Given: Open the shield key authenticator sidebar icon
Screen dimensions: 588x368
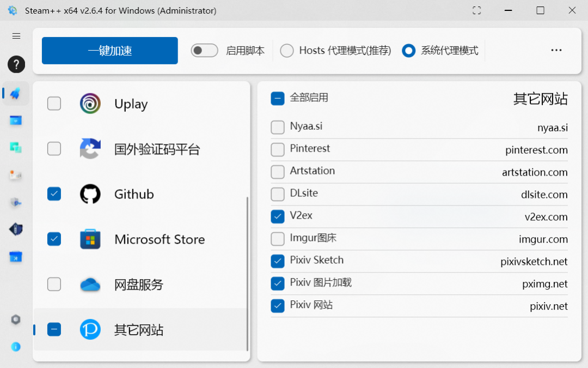Looking at the screenshot, I should [x=16, y=202].
